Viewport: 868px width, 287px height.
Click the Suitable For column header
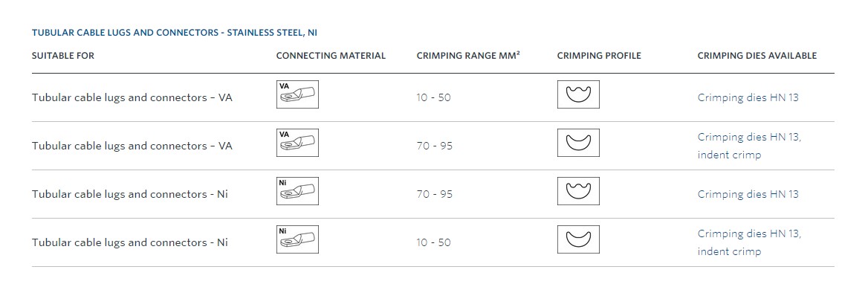[63, 56]
